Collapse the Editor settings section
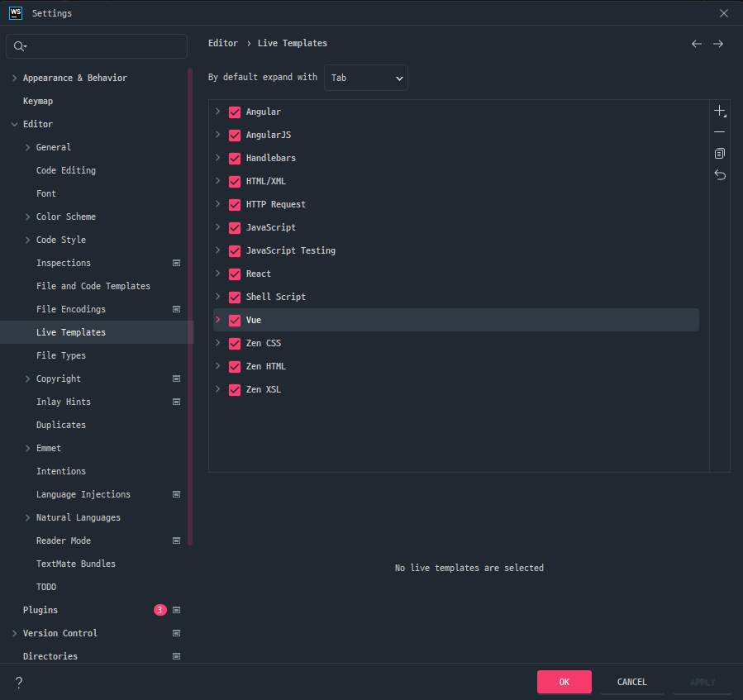The width and height of the screenshot is (743, 700). pyautogui.click(x=14, y=124)
